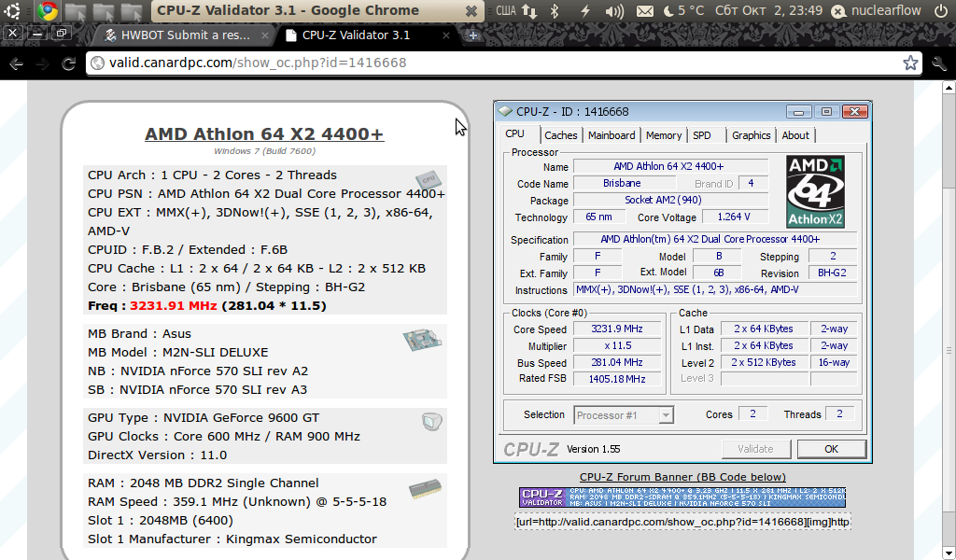Click the weather 5 °C indicator
Image resolution: width=956 pixels, height=560 pixels.
tap(682, 10)
